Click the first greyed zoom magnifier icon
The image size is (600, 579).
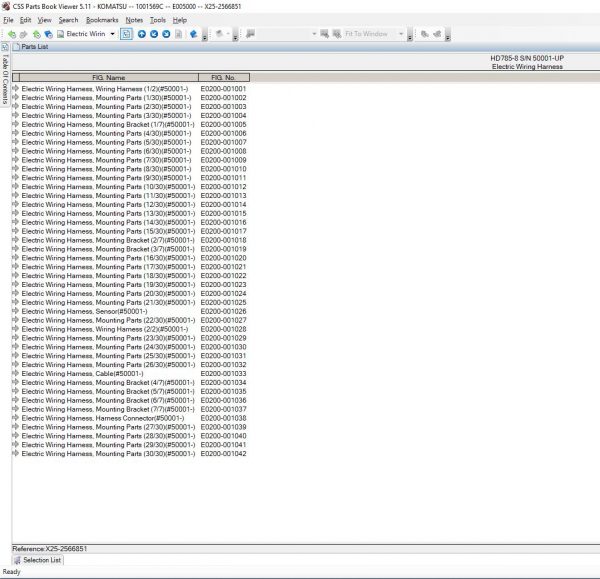click(x=324, y=34)
